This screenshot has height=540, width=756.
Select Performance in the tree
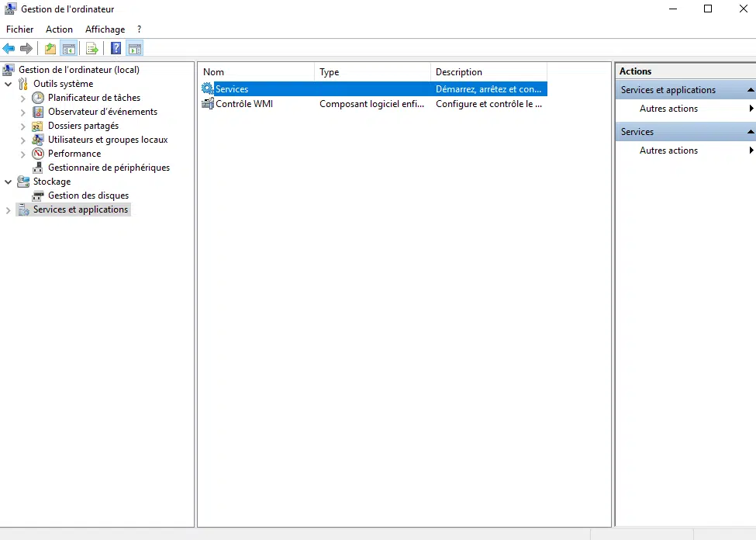tap(74, 154)
